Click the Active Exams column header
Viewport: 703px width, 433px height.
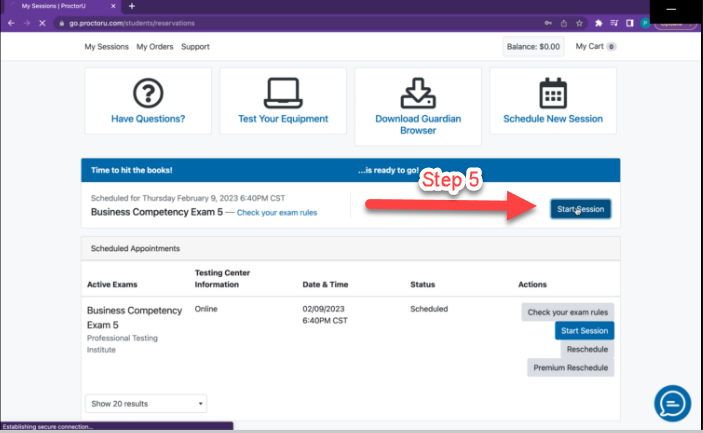coord(112,285)
